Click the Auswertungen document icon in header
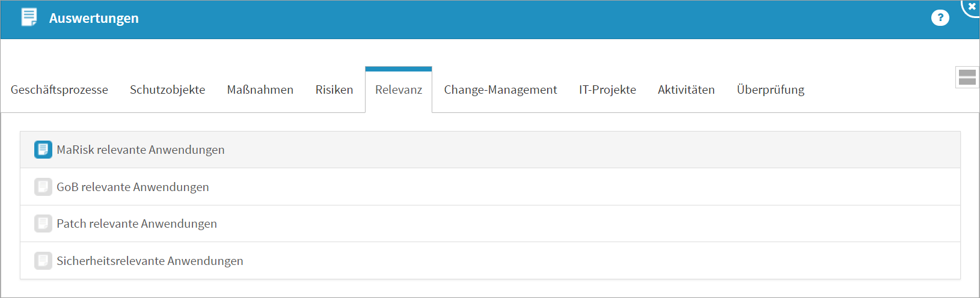Screen dimensions: 980x298 (29, 17)
